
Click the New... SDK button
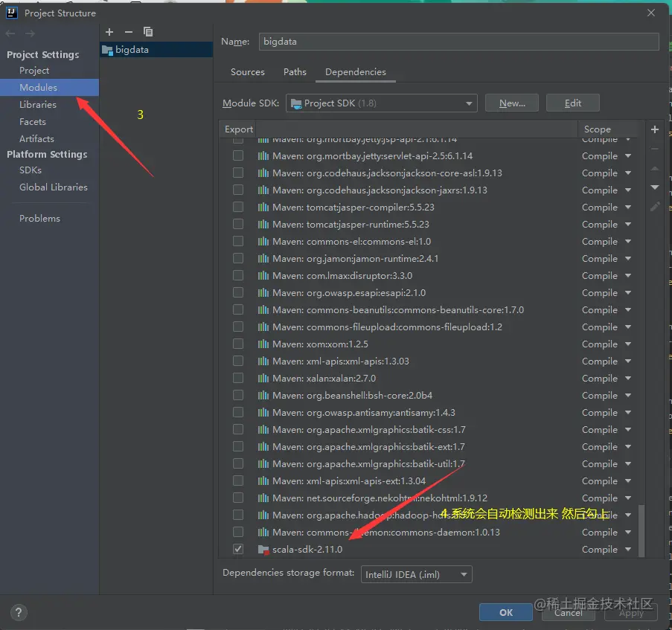pos(512,103)
